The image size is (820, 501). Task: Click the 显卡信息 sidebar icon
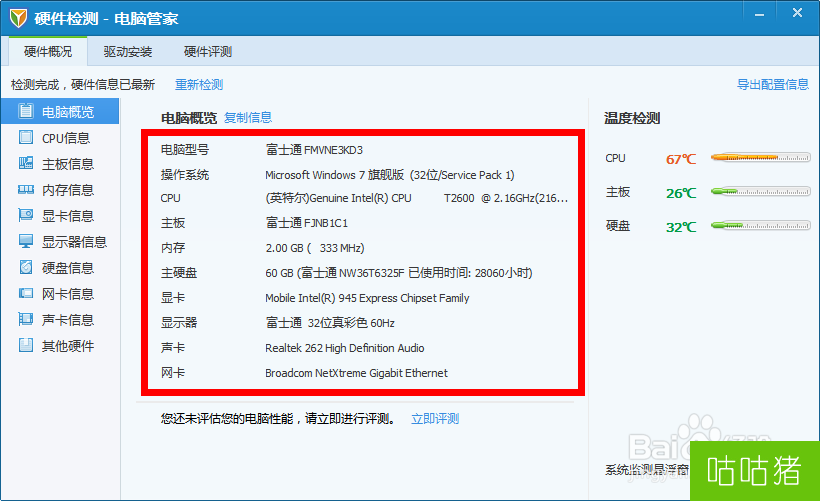26,215
